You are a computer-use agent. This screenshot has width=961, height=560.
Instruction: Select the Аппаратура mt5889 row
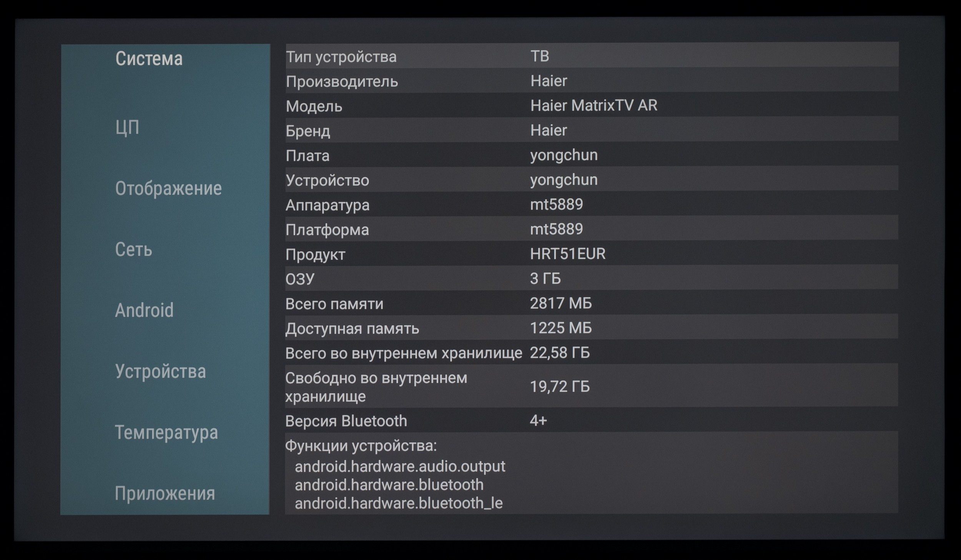pos(591,205)
